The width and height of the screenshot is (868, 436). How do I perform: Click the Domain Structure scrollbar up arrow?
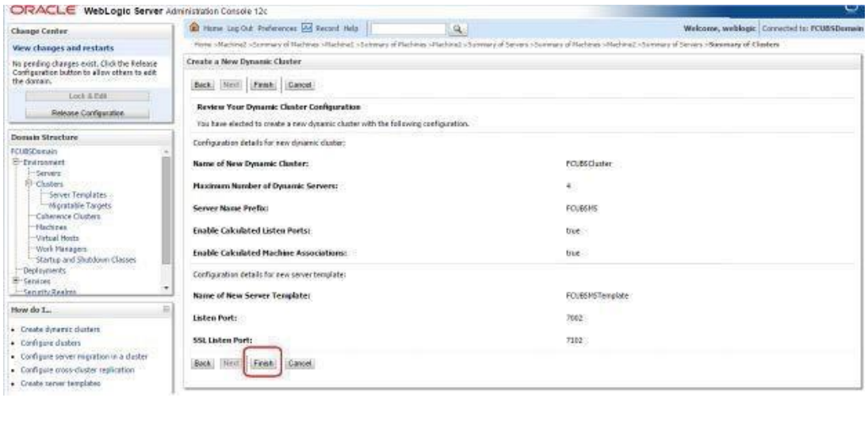coord(166,151)
